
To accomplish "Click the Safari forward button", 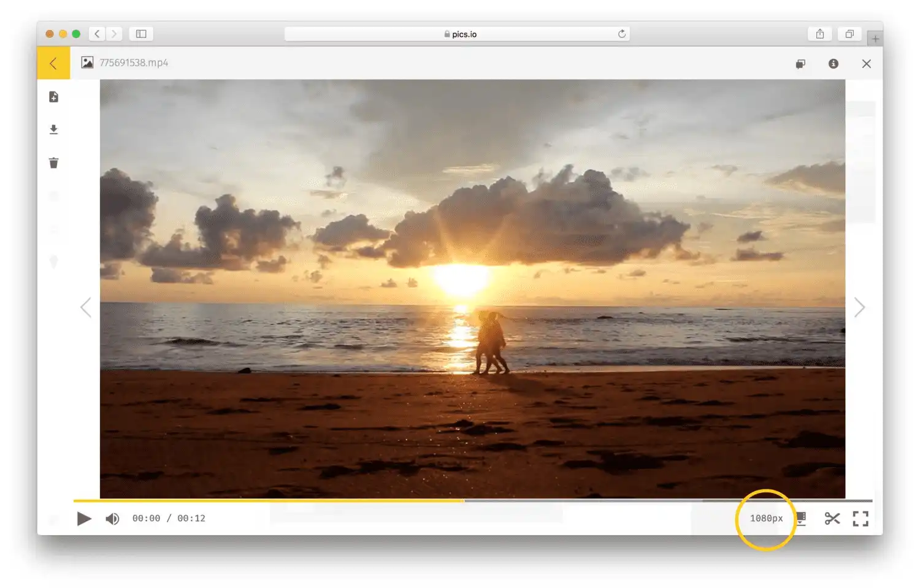I will (x=113, y=34).
